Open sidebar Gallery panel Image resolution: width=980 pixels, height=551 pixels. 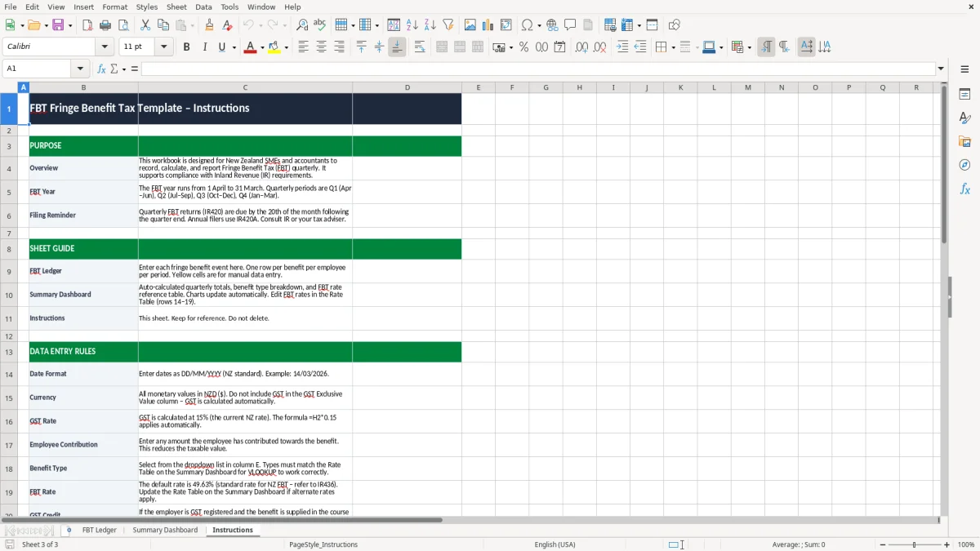coord(964,141)
